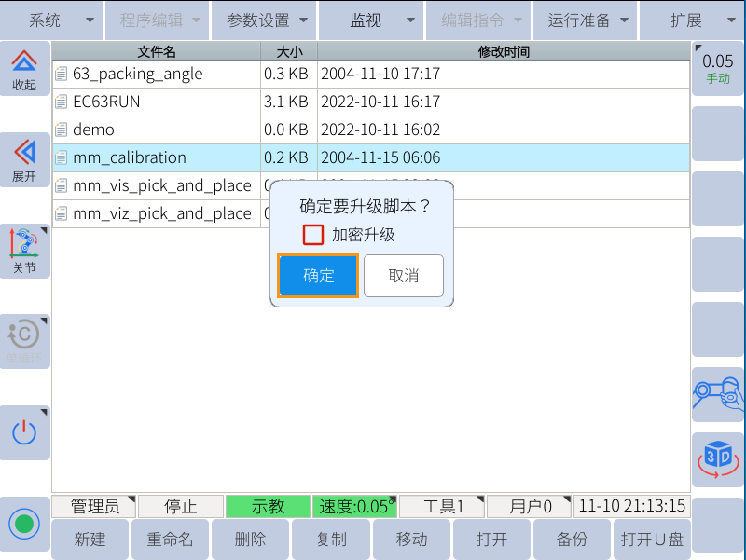Select file 63_packing_angle
Image resolution: width=746 pixels, height=560 pixels.
coord(137,74)
